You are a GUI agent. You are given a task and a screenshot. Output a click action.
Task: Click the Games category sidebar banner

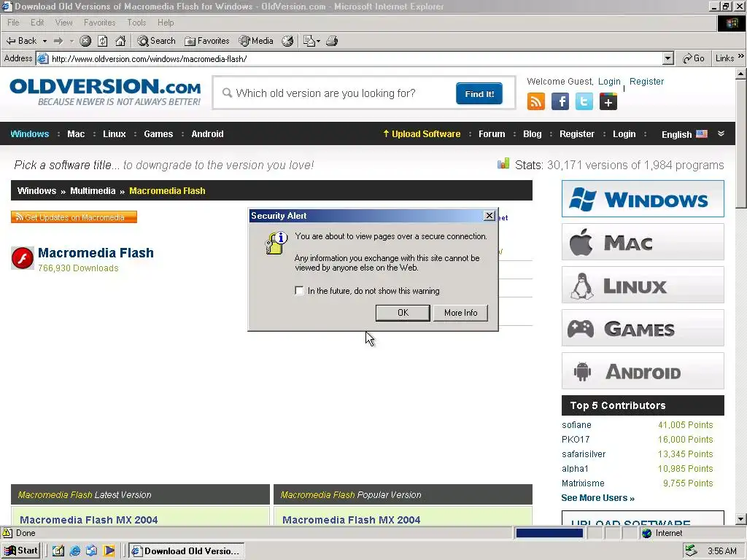click(643, 328)
